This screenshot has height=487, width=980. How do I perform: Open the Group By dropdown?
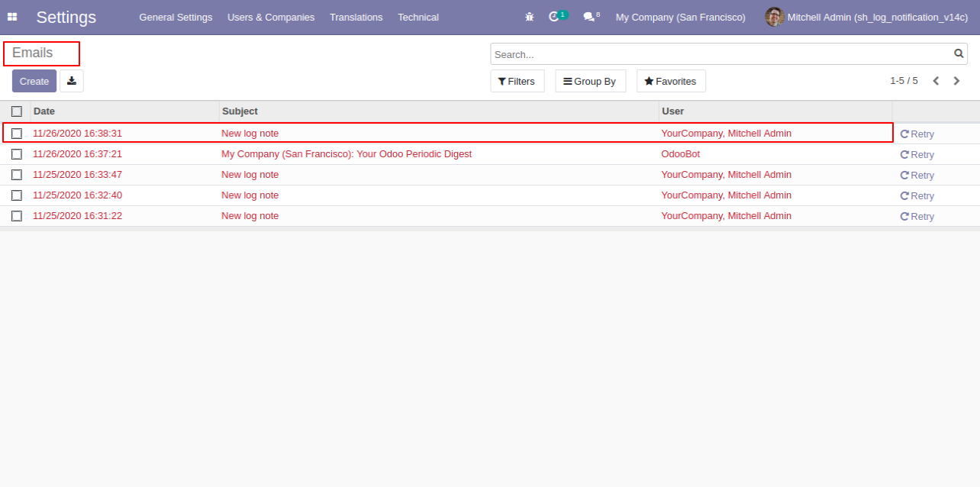591,81
